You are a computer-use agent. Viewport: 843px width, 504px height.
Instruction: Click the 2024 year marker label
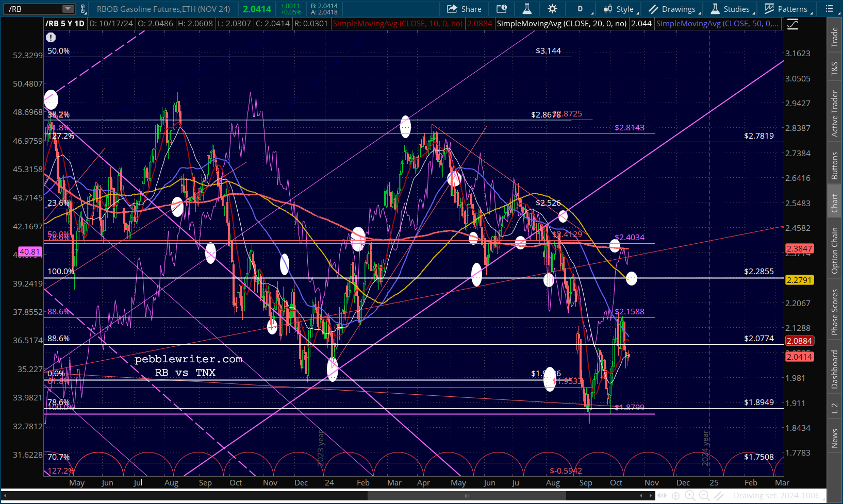coord(705,448)
